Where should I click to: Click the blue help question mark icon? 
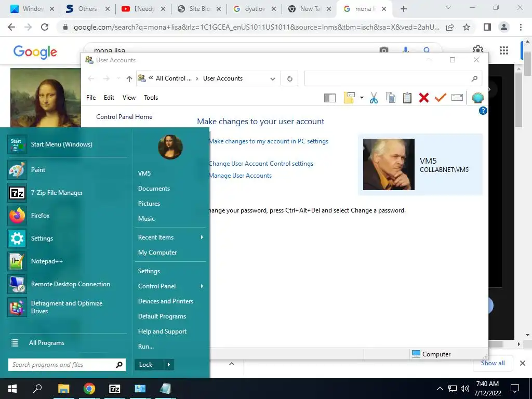[x=483, y=111]
